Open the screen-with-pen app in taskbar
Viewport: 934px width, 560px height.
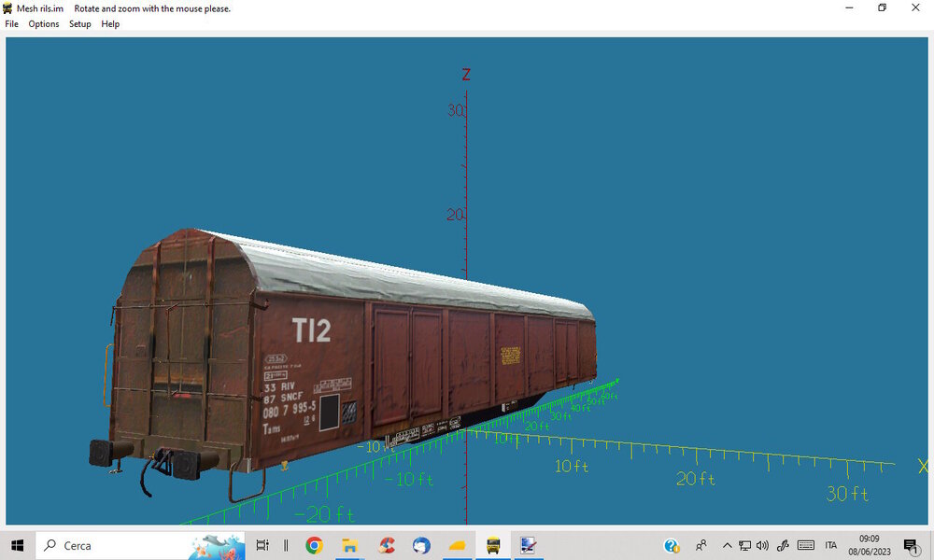[x=528, y=545]
